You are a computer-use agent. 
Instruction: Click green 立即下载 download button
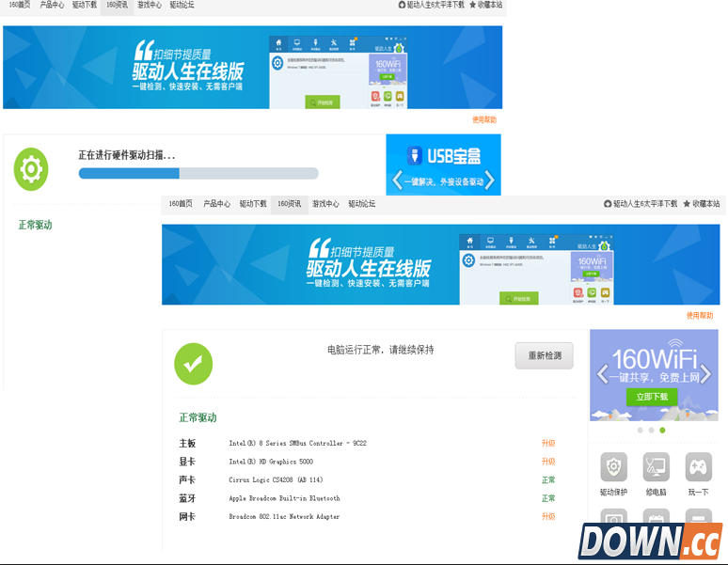652,397
